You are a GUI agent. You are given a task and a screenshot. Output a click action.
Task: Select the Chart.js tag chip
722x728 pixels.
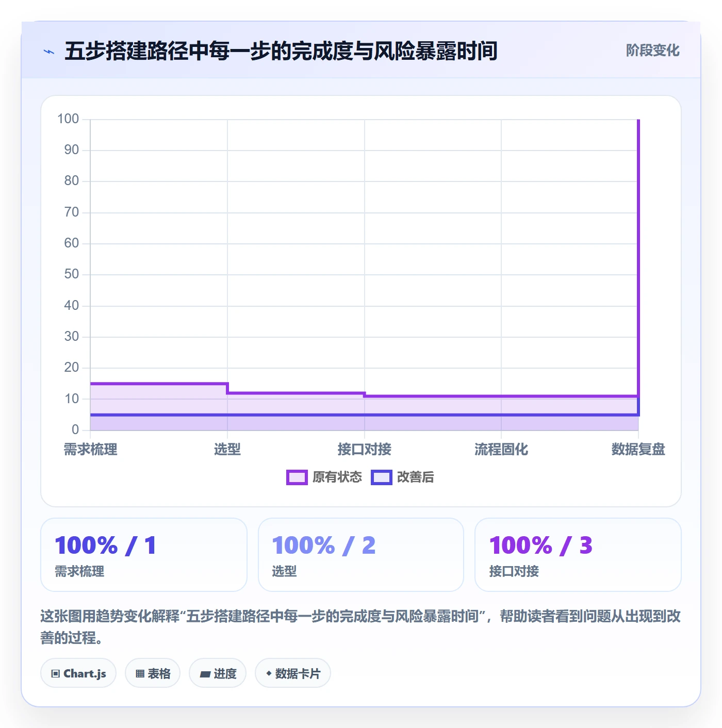click(78, 673)
